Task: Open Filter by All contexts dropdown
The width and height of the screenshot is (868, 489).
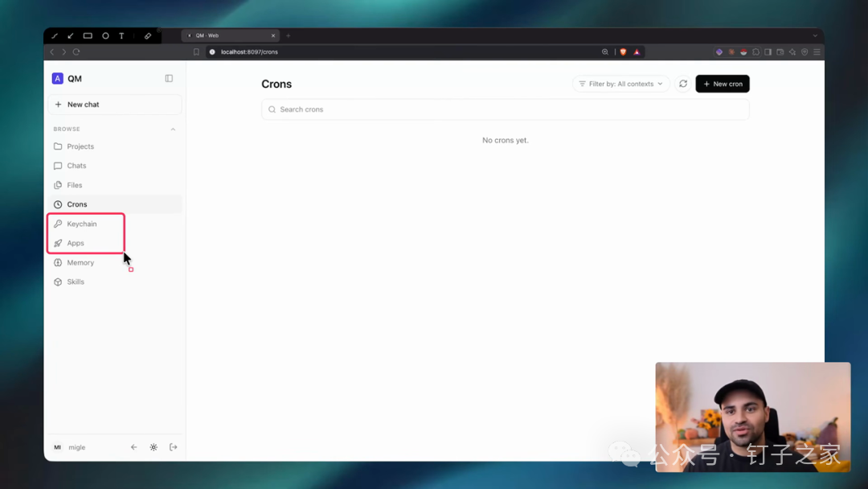Action: click(620, 84)
